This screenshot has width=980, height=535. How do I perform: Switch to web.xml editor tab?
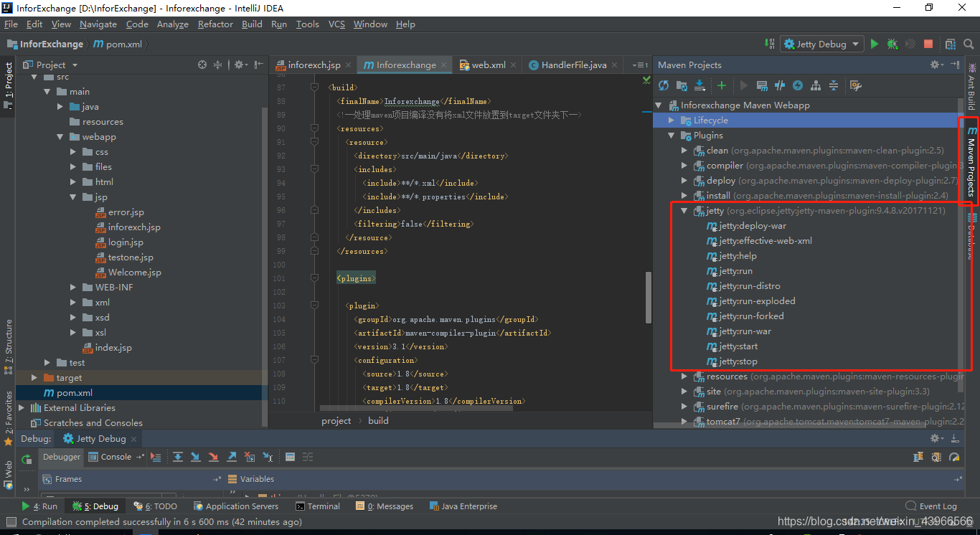(488, 65)
